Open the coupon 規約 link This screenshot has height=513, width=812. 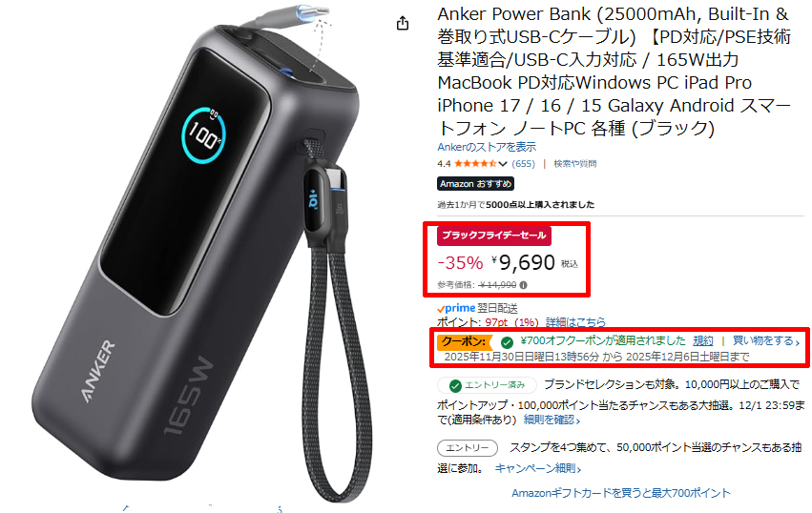pyautogui.click(x=702, y=341)
